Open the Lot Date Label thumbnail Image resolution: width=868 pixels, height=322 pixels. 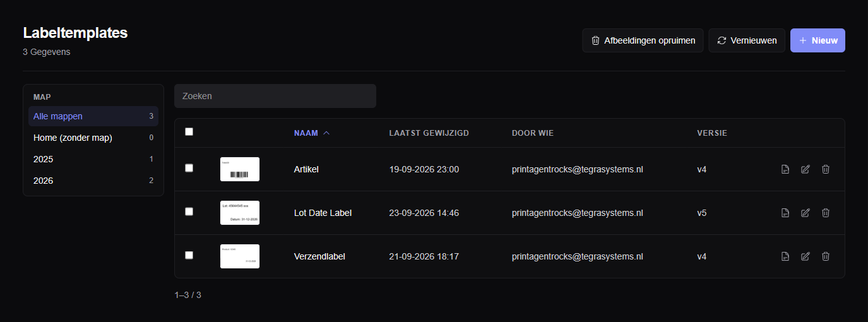pyautogui.click(x=240, y=213)
